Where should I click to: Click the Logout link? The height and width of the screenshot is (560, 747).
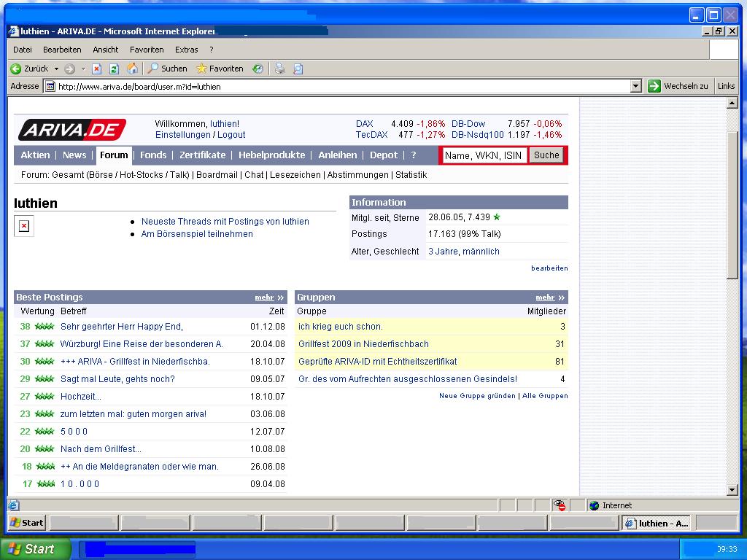click(231, 135)
